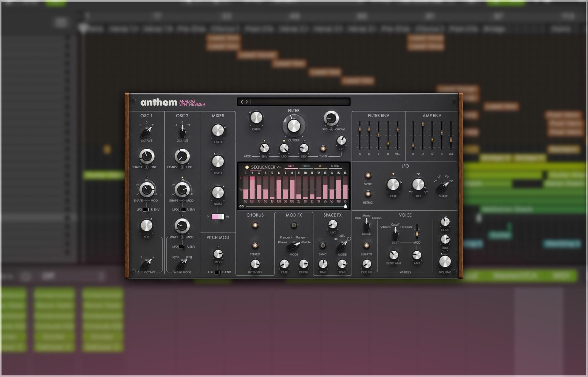The height and width of the screenshot is (377, 588).
Task: Click the mod wheel DEST selector
Action: point(395,234)
